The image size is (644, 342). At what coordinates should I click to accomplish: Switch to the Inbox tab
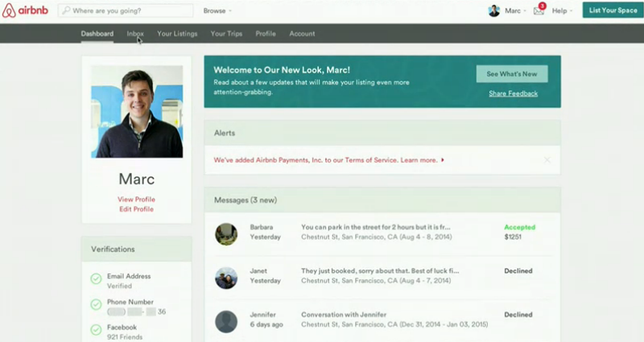pos(135,34)
